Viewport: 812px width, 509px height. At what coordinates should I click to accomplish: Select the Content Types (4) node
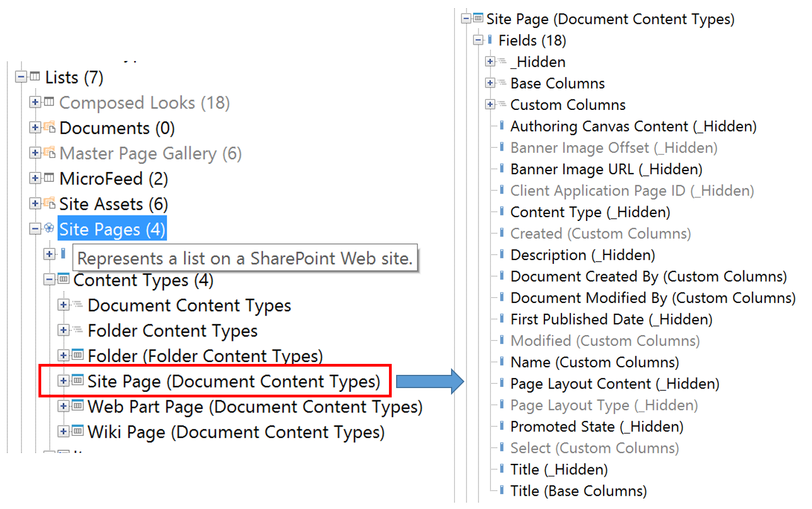(143, 280)
